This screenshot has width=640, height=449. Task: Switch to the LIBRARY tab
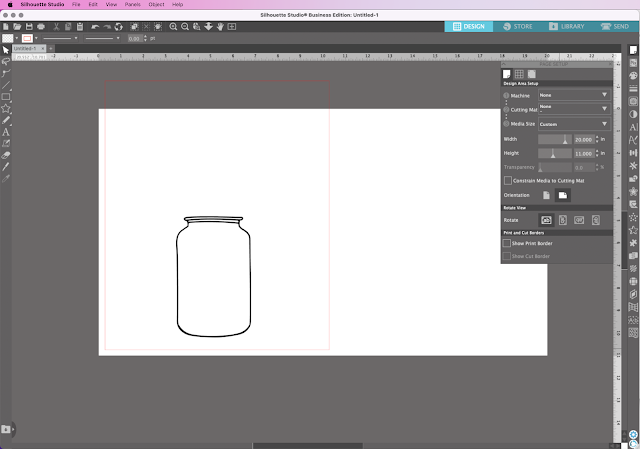[568, 26]
